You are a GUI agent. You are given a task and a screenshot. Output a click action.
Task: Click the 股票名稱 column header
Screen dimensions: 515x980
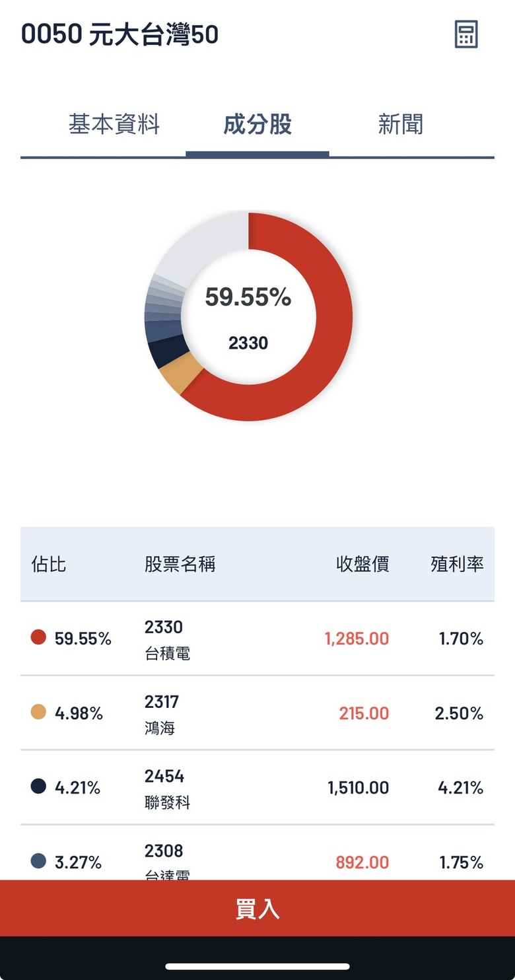(x=180, y=564)
